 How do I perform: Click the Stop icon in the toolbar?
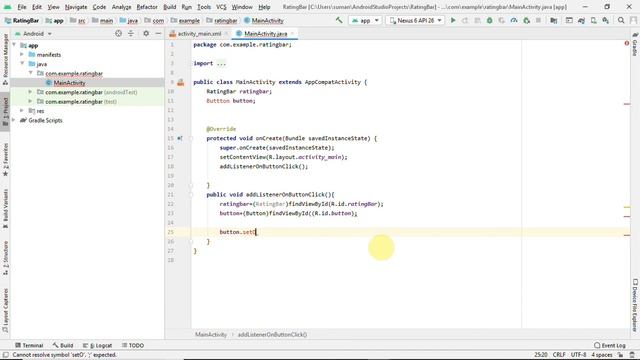point(538,20)
